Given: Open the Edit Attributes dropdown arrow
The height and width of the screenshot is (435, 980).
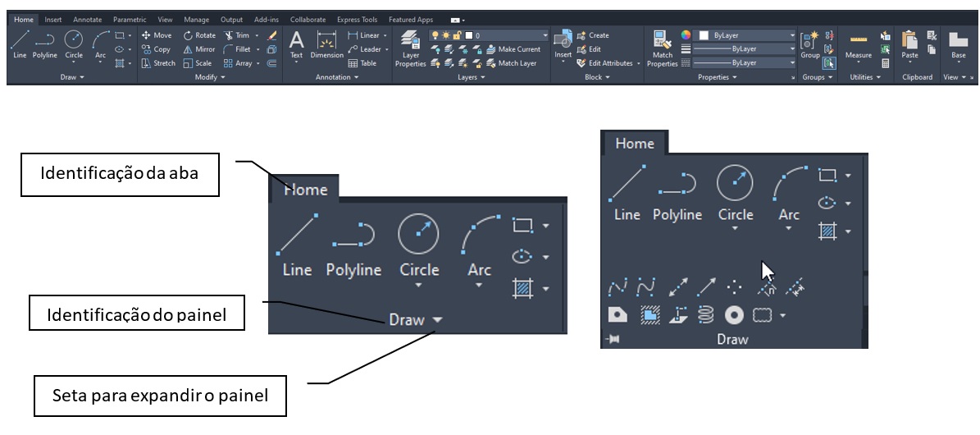Looking at the screenshot, I should click(x=639, y=63).
